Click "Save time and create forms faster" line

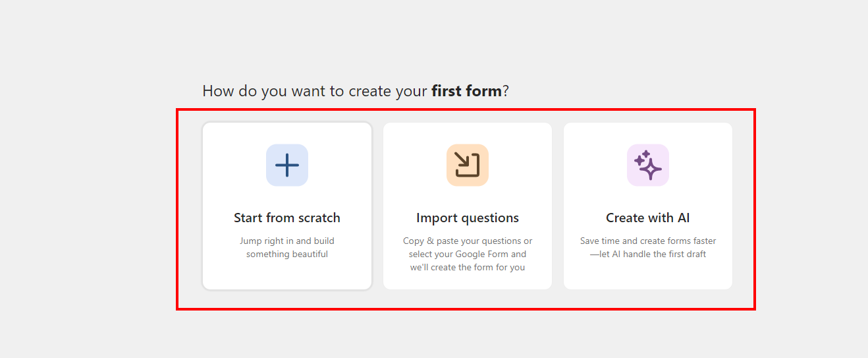tap(648, 241)
